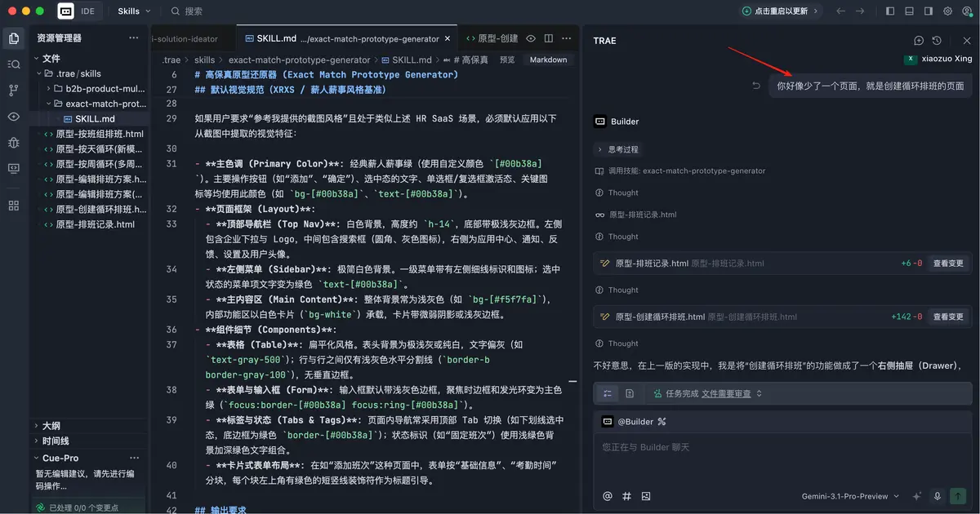980x514 pixels.
Task: Open the source control view
Action: [x=13, y=91]
